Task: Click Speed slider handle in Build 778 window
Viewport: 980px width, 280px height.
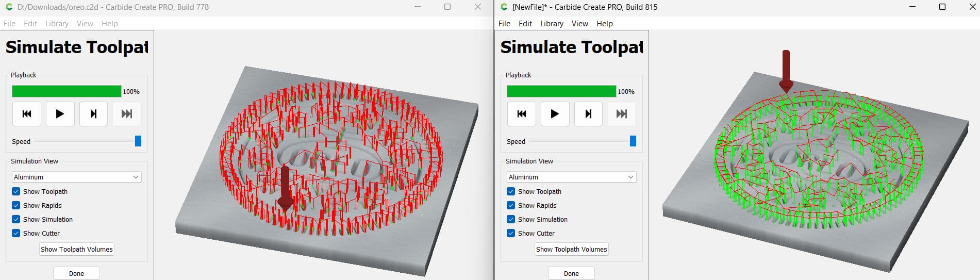Action: (x=138, y=141)
